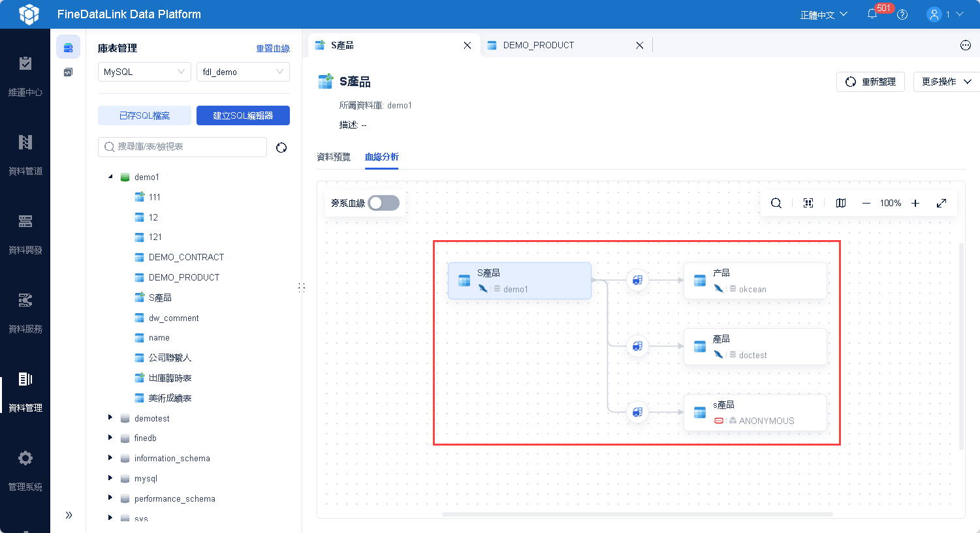
Task: Click the sync task icon leading to s產品
Action: tap(637, 412)
